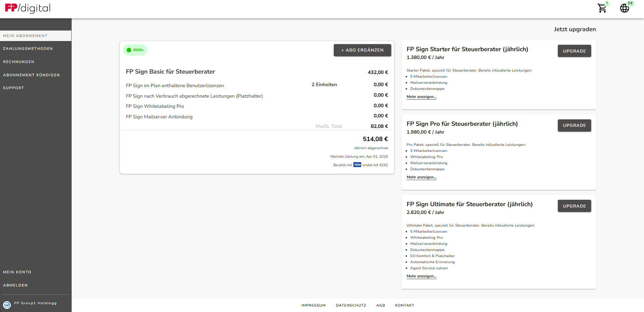The image size is (644, 312).
Task: Upgrade to FP Sign Ultimate plan
Action: (574, 206)
